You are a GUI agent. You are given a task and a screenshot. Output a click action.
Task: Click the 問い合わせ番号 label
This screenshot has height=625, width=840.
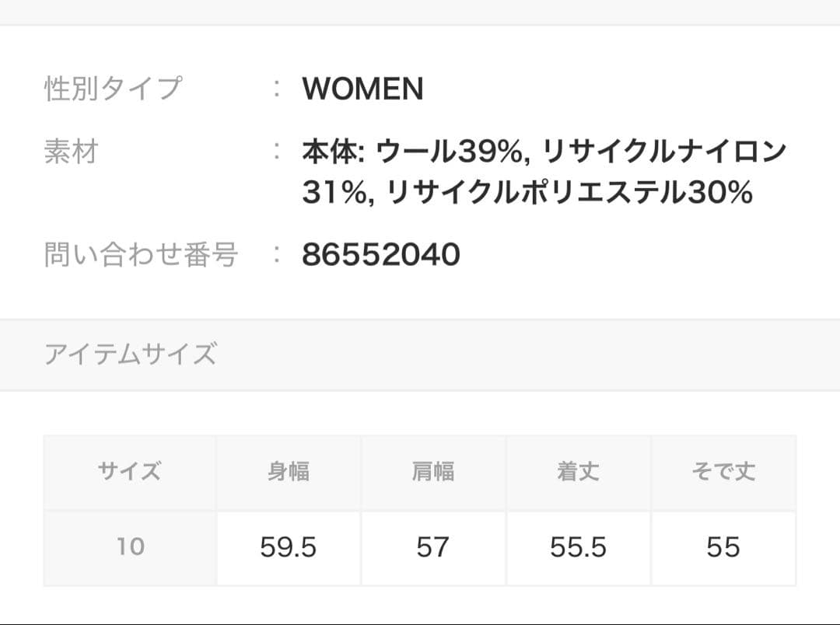(141, 254)
